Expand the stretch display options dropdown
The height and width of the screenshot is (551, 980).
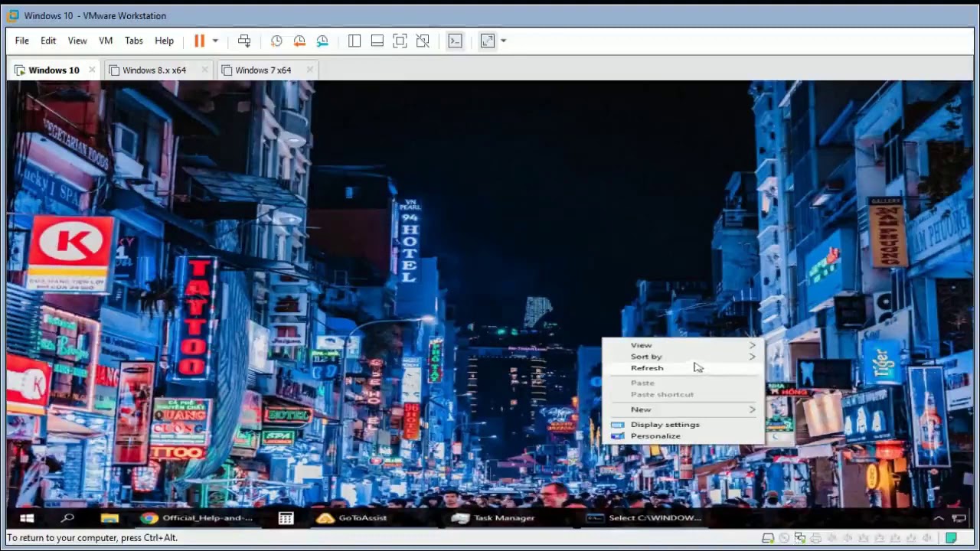pyautogui.click(x=503, y=41)
